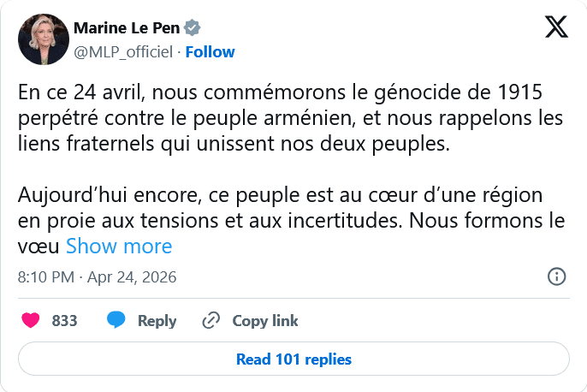Select the Reply text label
This screenshot has width=587, height=392.
157,321
